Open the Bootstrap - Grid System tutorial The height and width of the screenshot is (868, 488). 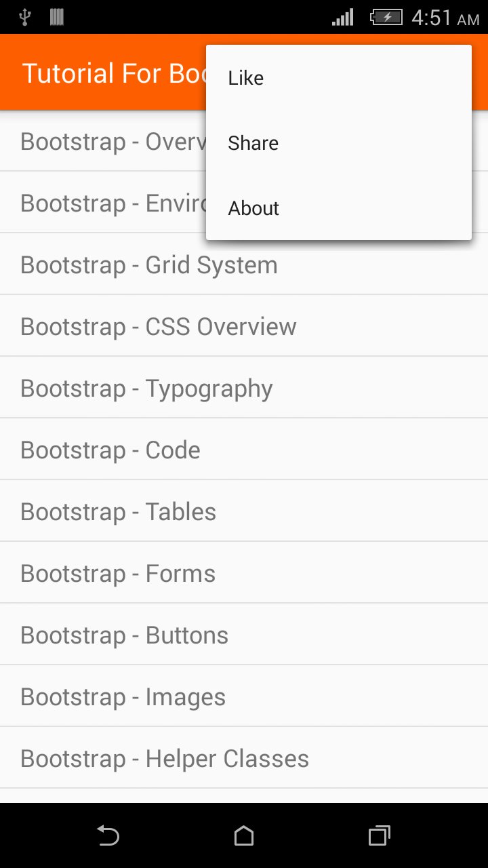[x=149, y=265]
